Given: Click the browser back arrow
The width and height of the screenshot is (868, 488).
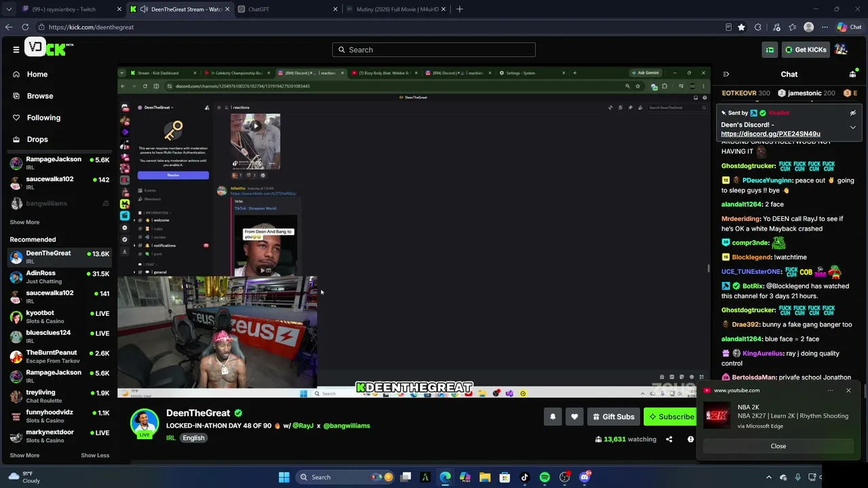Looking at the screenshot, I should point(9,27).
